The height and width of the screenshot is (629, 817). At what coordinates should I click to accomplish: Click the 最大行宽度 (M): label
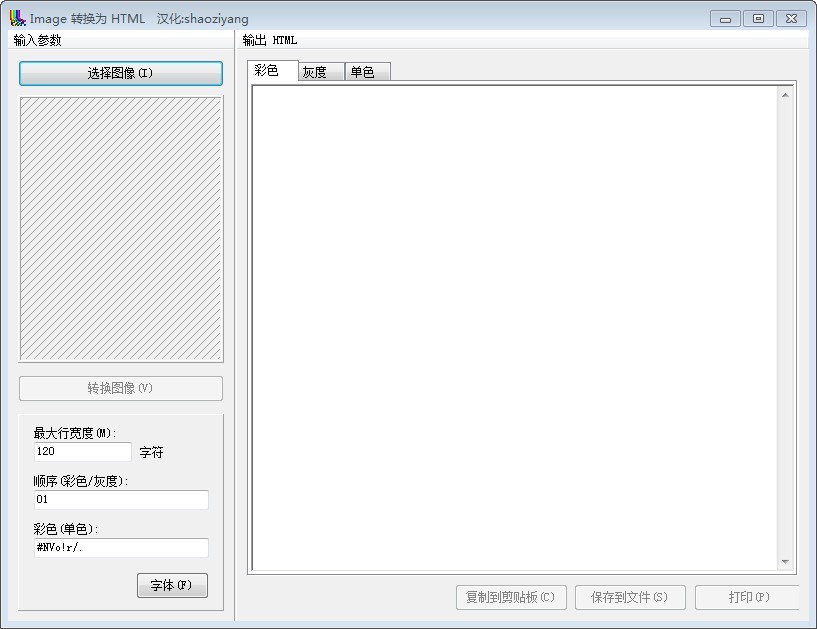tap(75, 433)
